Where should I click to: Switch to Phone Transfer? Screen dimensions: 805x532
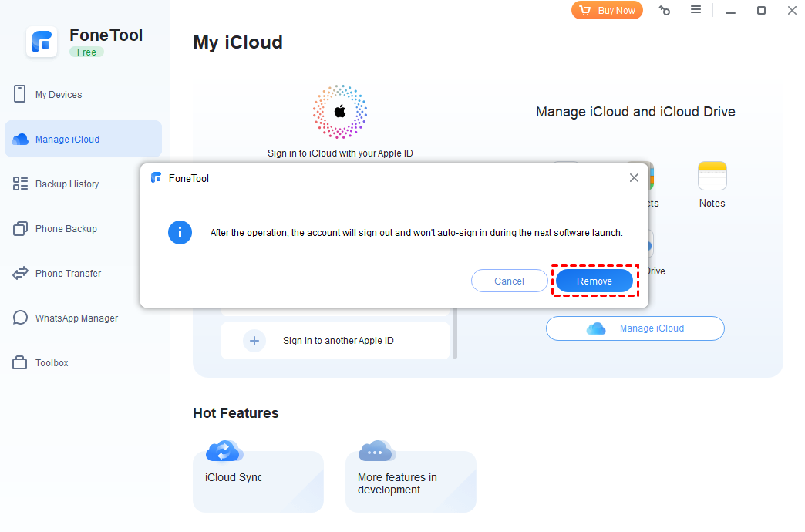[x=67, y=273]
